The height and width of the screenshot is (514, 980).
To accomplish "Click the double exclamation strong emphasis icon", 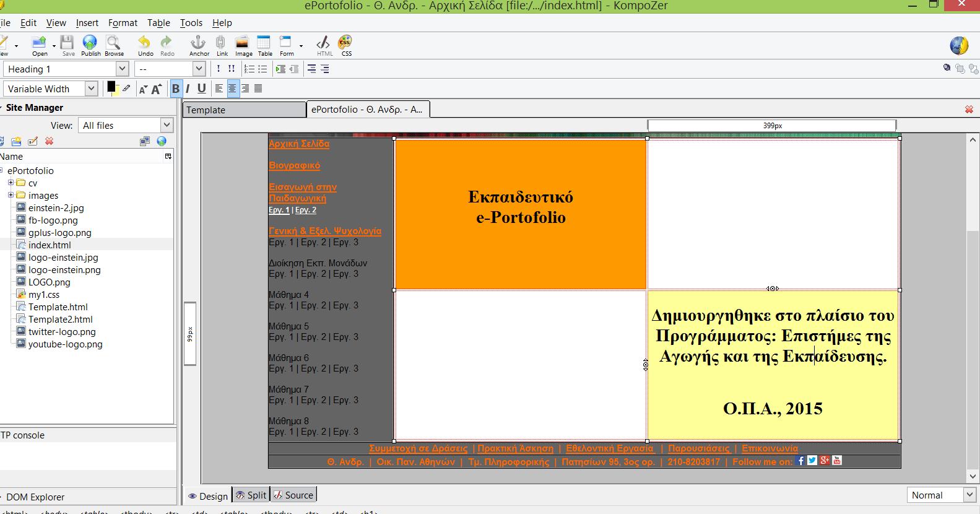I will click(231, 69).
